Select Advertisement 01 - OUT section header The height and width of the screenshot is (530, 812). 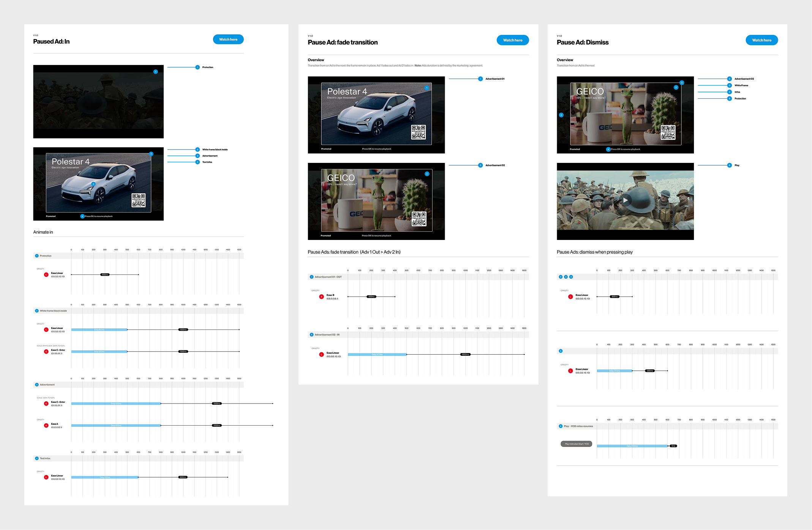click(418, 277)
